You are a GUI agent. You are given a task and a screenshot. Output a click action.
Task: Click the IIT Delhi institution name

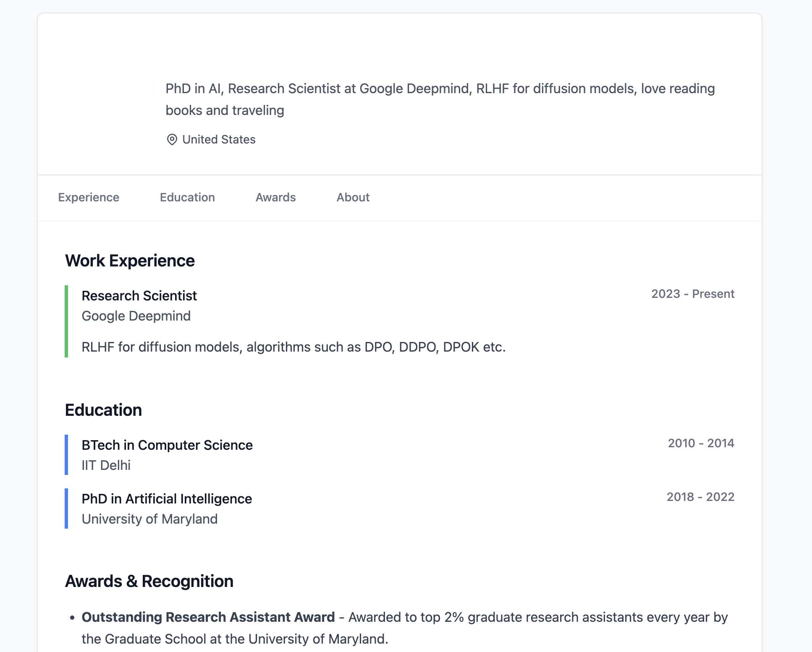pos(106,465)
